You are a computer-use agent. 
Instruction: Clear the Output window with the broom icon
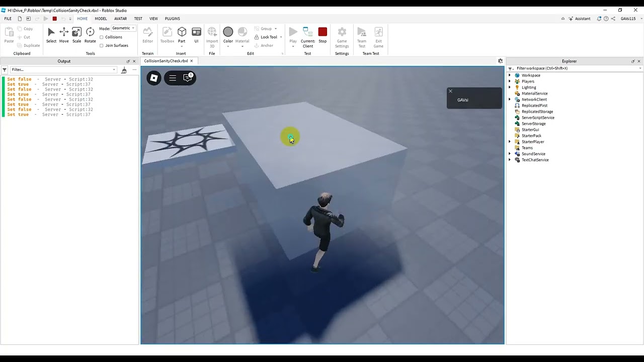pyautogui.click(x=124, y=70)
